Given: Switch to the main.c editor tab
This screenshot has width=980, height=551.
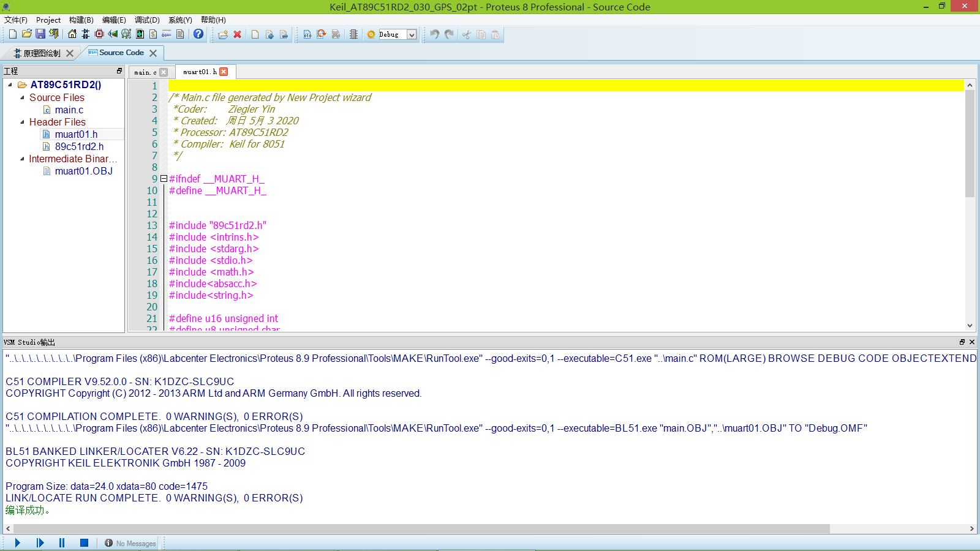Looking at the screenshot, I should pyautogui.click(x=145, y=72).
